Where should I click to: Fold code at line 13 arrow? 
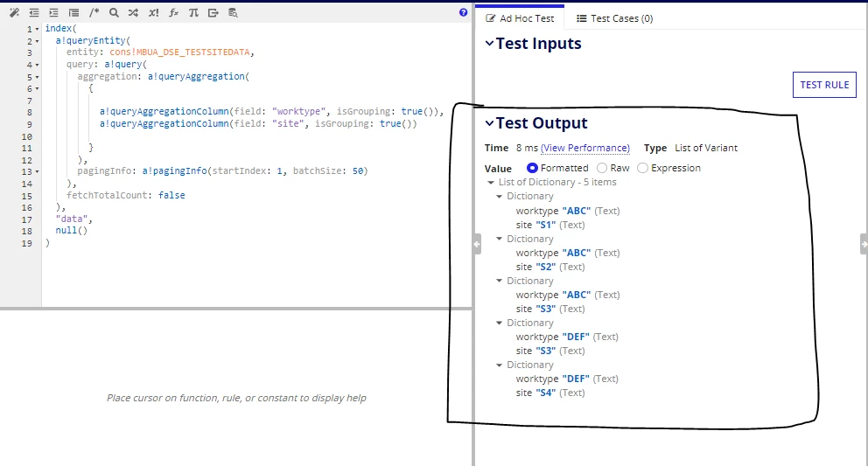(37, 171)
